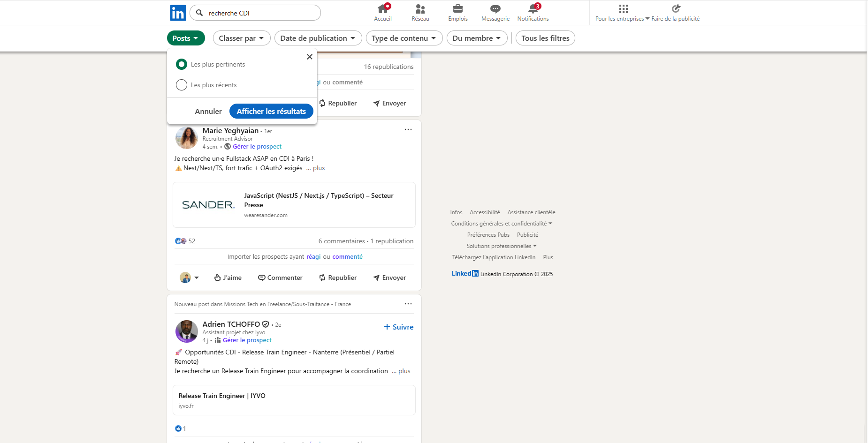
Task: Open the Réseau network icon
Action: pyautogui.click(x=420, y=9)
